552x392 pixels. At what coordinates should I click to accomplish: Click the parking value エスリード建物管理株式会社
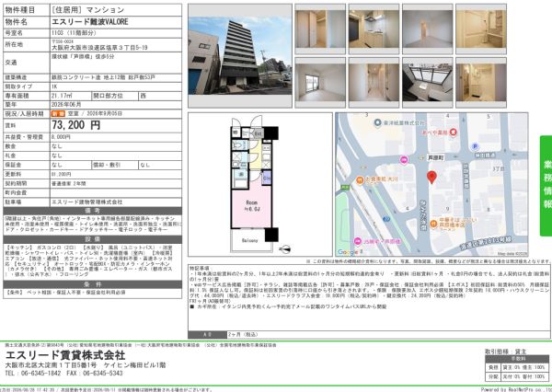[87, 202]
